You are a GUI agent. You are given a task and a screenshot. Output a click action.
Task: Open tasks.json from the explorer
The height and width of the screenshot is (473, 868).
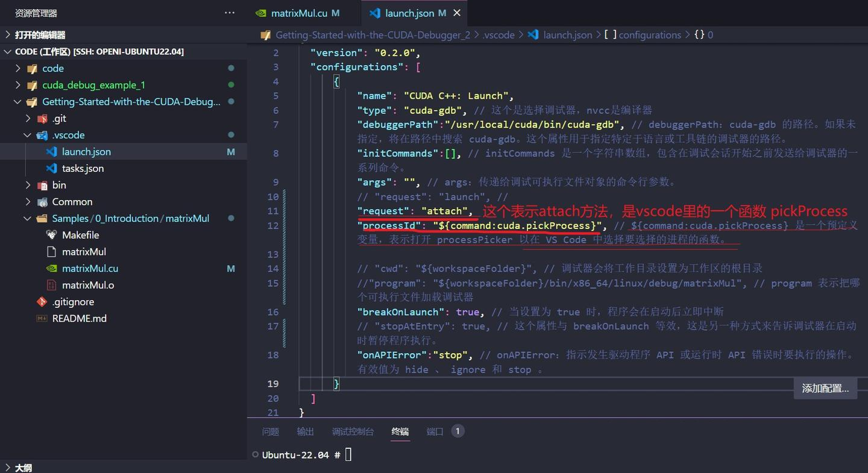pyautogui.click(x=83, y=168)
